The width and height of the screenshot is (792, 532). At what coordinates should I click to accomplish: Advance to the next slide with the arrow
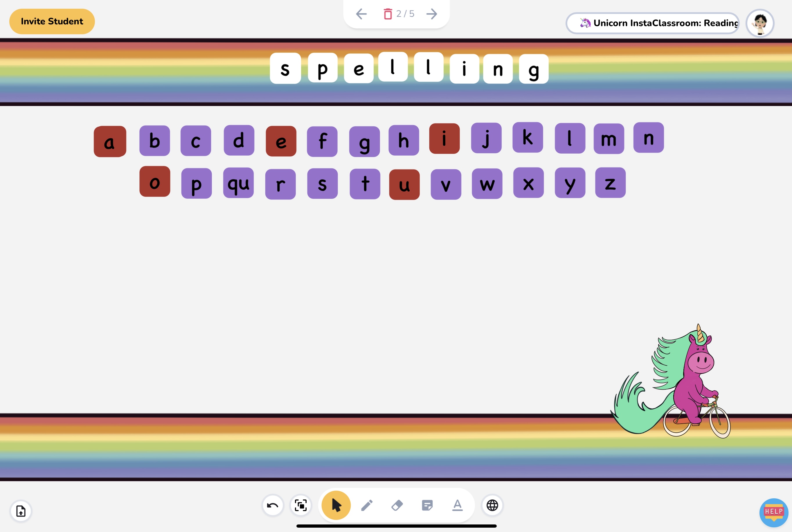(431, 14)
